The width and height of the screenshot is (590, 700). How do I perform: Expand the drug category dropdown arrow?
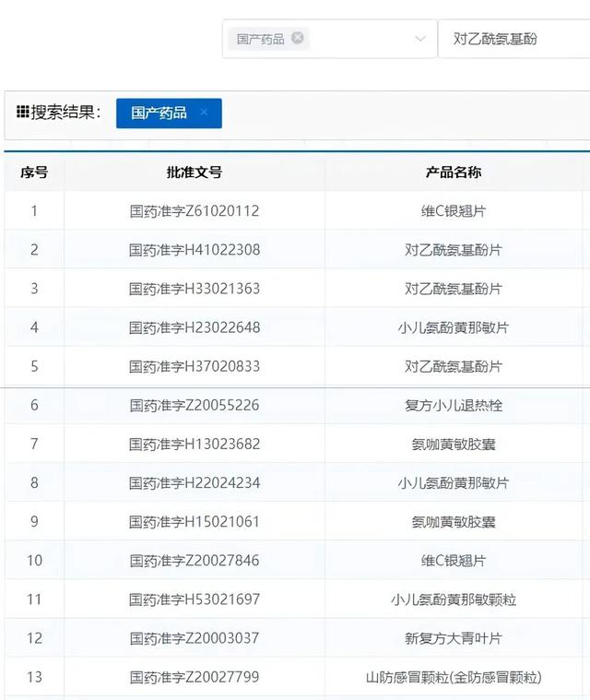click(420, 39)
